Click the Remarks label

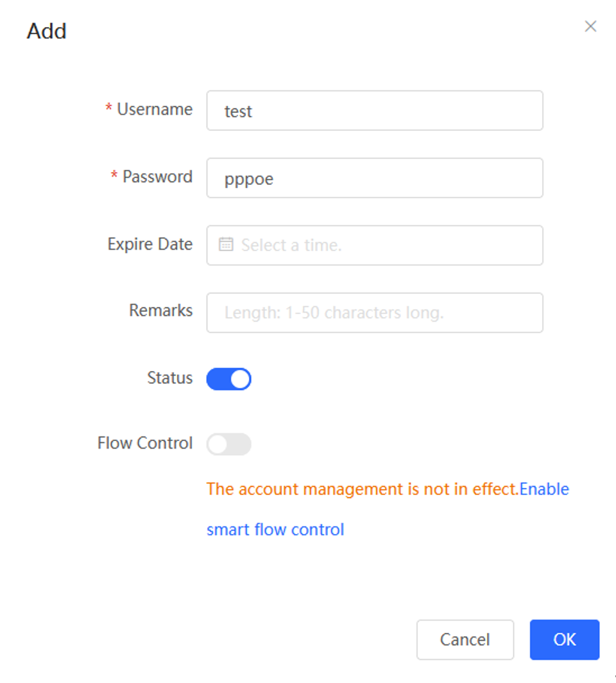point(160,311)
